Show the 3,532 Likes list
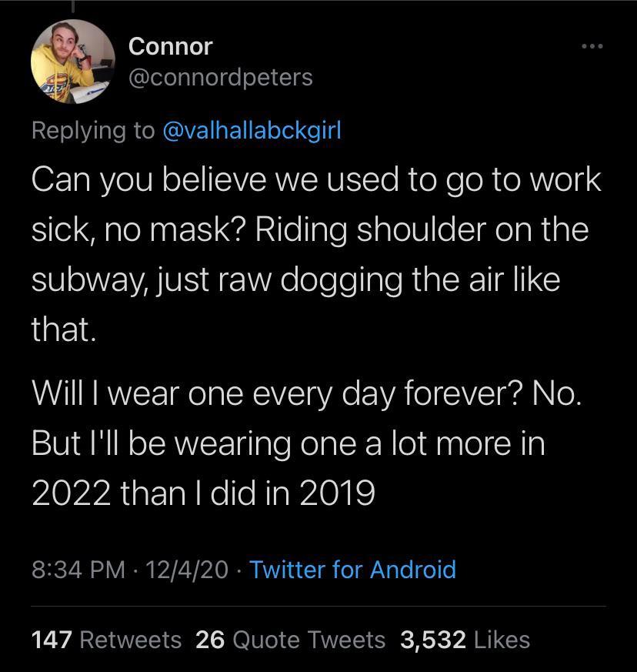Image resolution: width=637 pixels, height=672 pixels. pos(465,639)
